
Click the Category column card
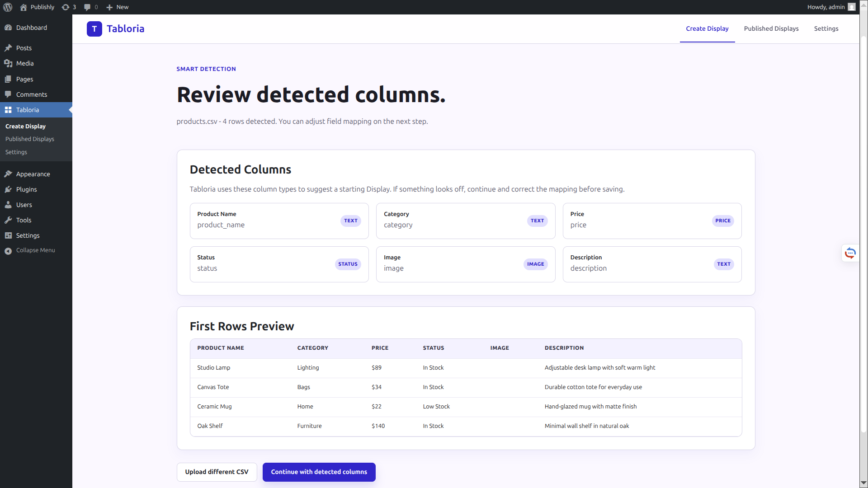pos(466,221)
